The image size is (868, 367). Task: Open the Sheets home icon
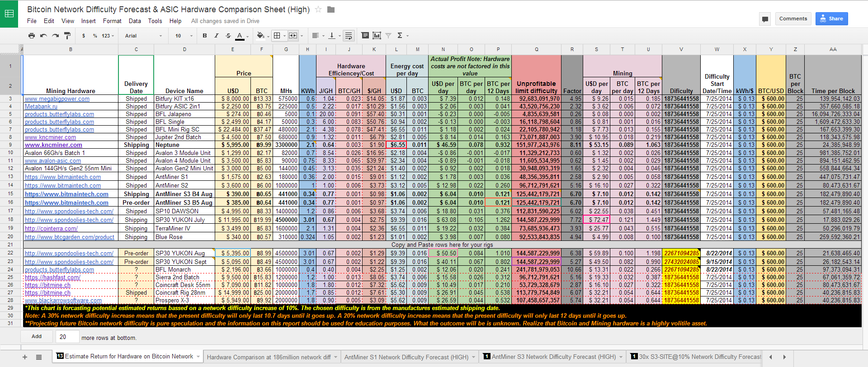pos(9,14)
